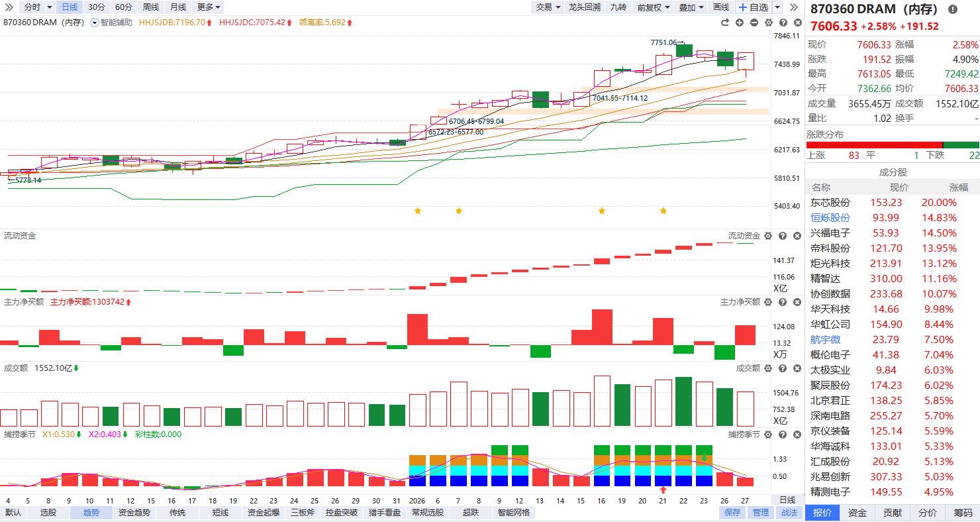Image resolution: width=980 pixels, height=522 pixels.
Task: Expand the 更多 periods dropdown
Action: 209,7
